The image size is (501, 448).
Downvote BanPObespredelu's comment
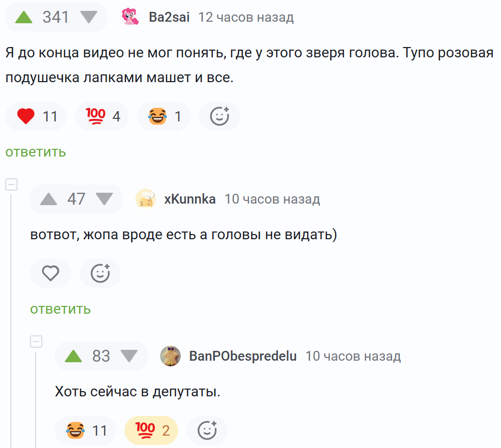tap(129, 356)
